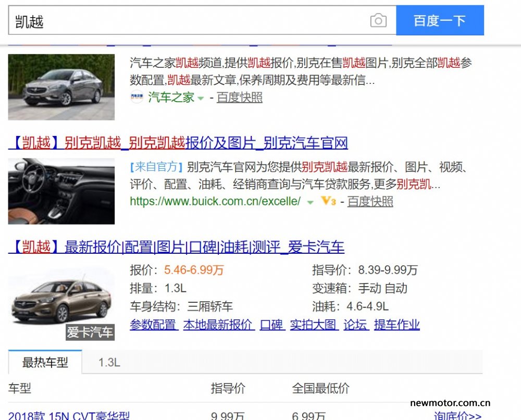This screenshot has height=420, width=521.
Task: Select the 最热车型 tab
Action: click(45, 362)
